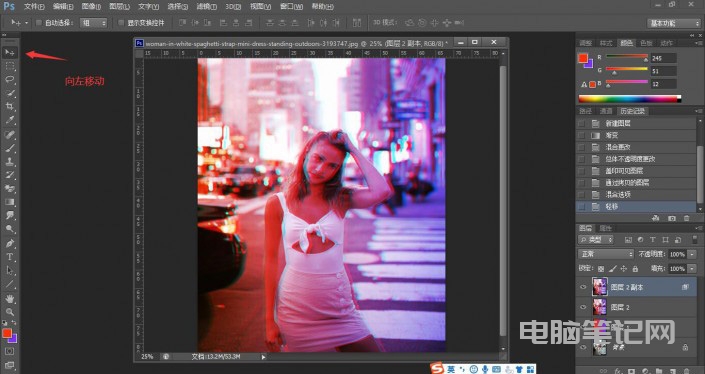Select the 通过拷贝的图层 history state
705x374 pixels.
636,183
